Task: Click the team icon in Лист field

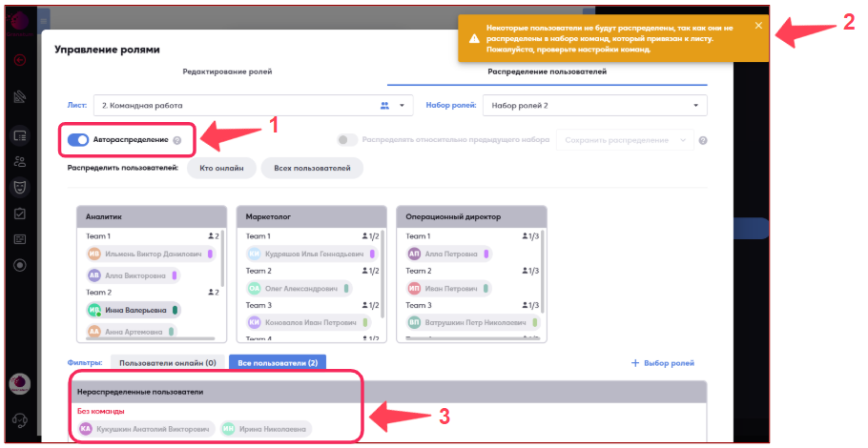Action: point(385,105)
